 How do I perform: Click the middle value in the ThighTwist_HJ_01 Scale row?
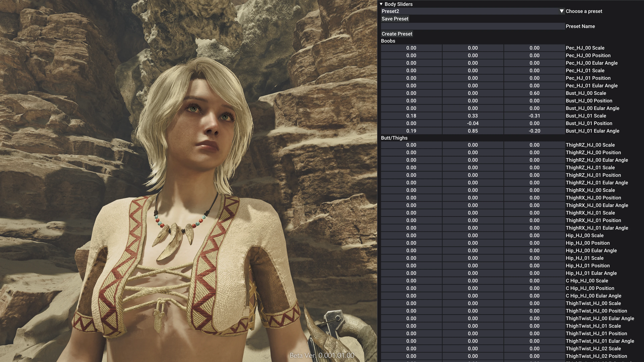(x=472, y=326)
